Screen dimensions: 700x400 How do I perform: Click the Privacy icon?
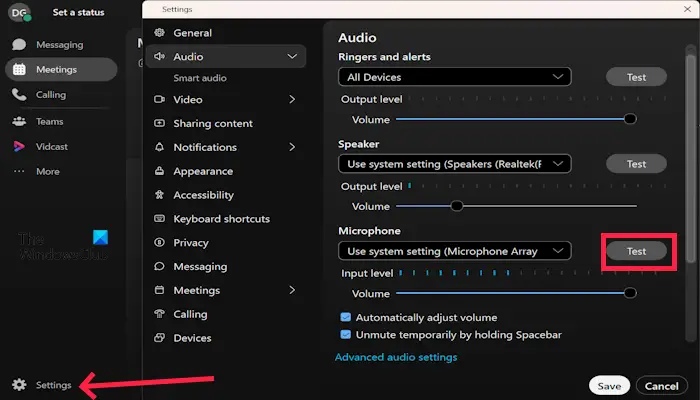pyautogui.click(x=159, y=242)
